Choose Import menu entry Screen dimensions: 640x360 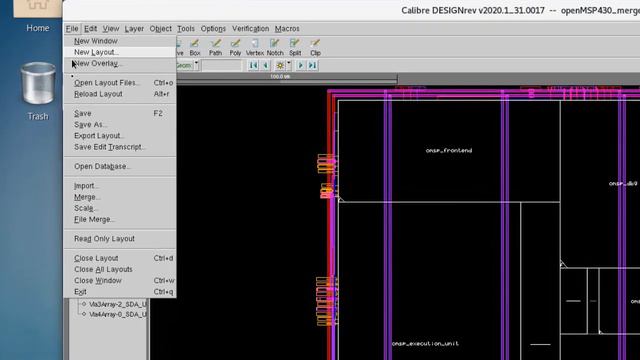120,186
